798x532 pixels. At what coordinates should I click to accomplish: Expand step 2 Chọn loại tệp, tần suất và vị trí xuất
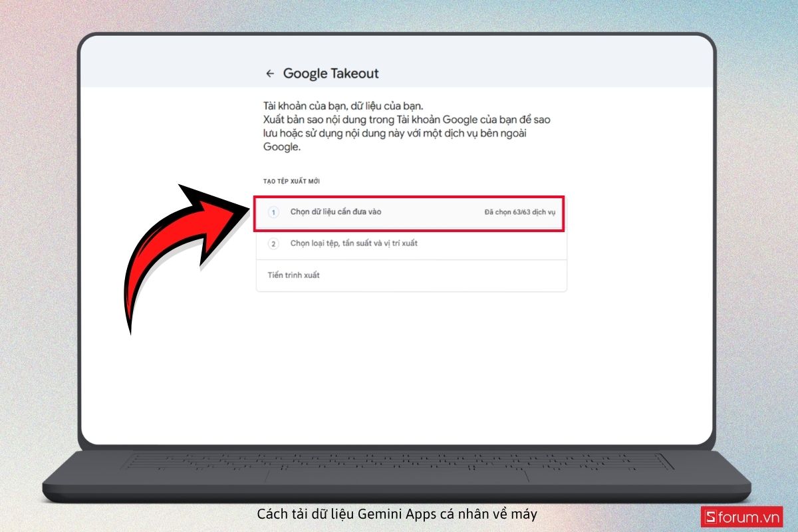click(411, 243)
